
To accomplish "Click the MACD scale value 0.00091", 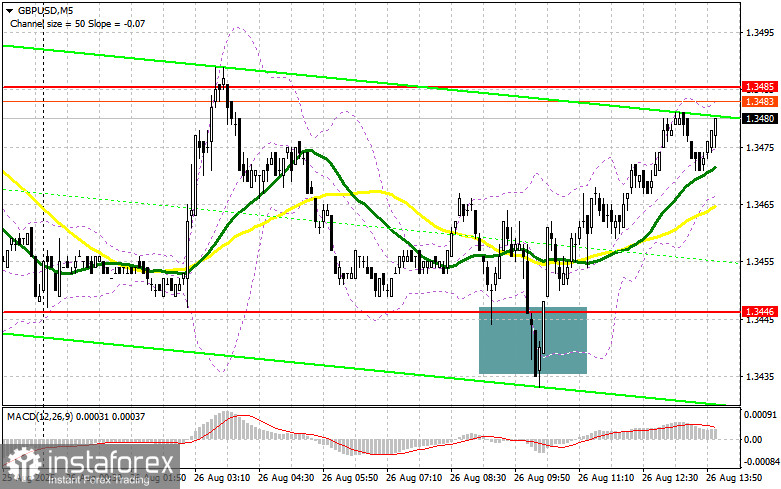I will click(760, 414).
